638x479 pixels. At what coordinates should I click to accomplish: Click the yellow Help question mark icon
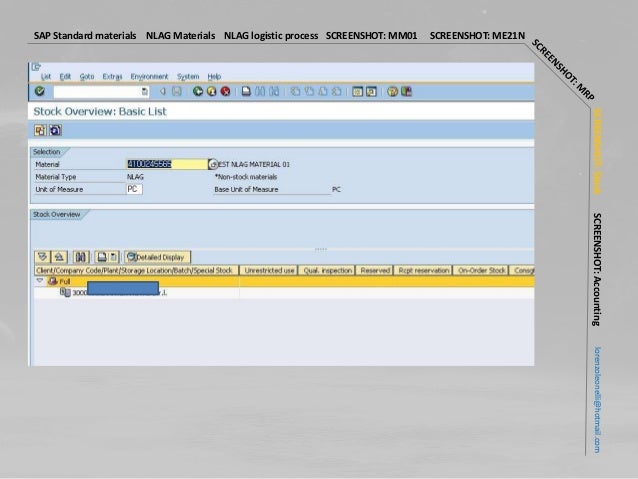(x=392, y=92)
